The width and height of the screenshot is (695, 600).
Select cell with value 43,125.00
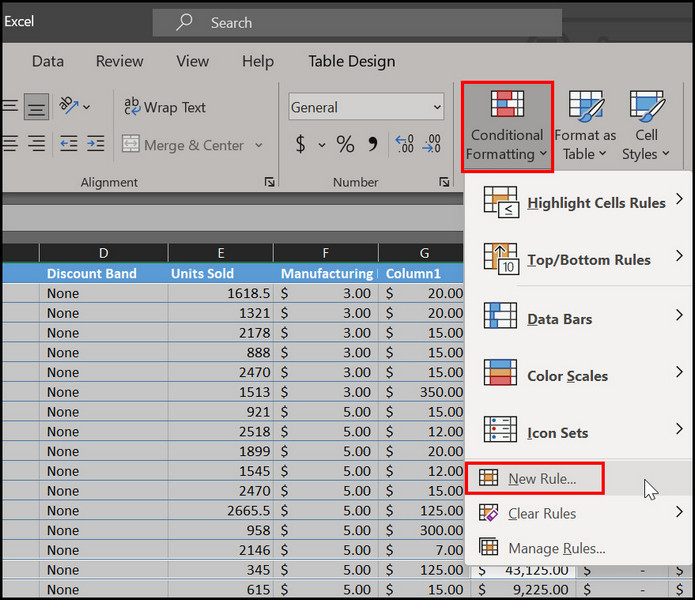pos(523,570)
